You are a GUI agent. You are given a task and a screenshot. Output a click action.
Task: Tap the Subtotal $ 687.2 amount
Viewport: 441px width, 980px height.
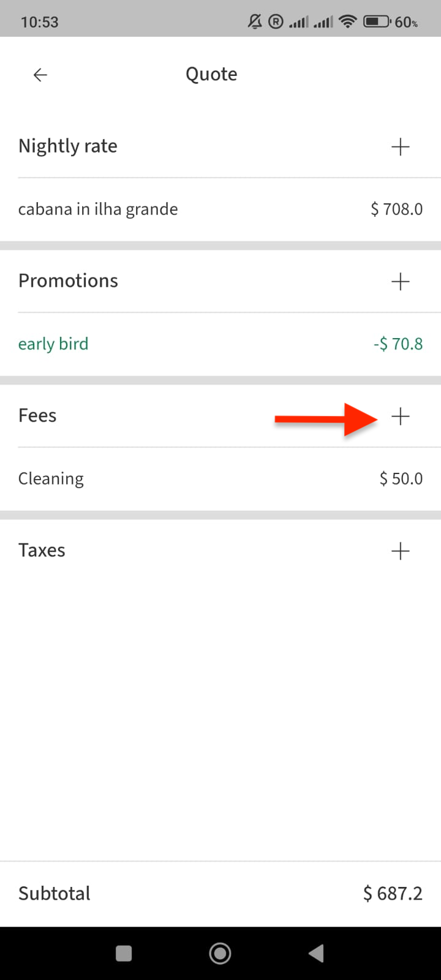393,894
